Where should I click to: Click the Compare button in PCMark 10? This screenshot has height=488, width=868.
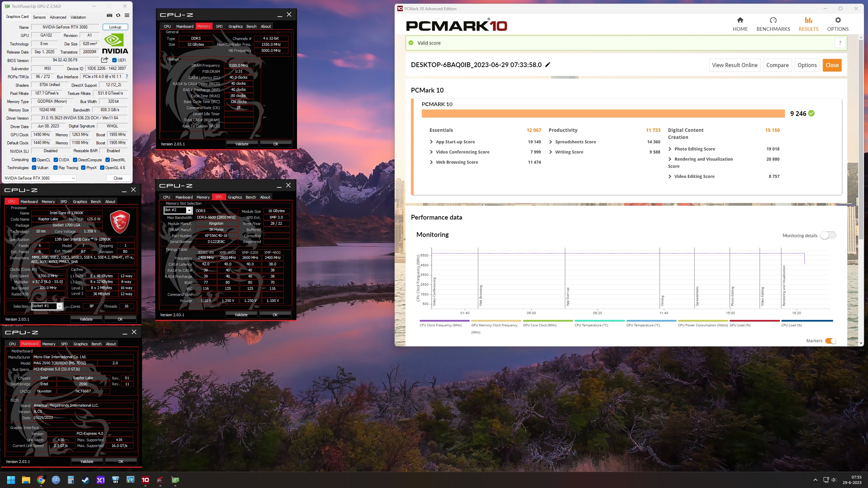(777, 65)
